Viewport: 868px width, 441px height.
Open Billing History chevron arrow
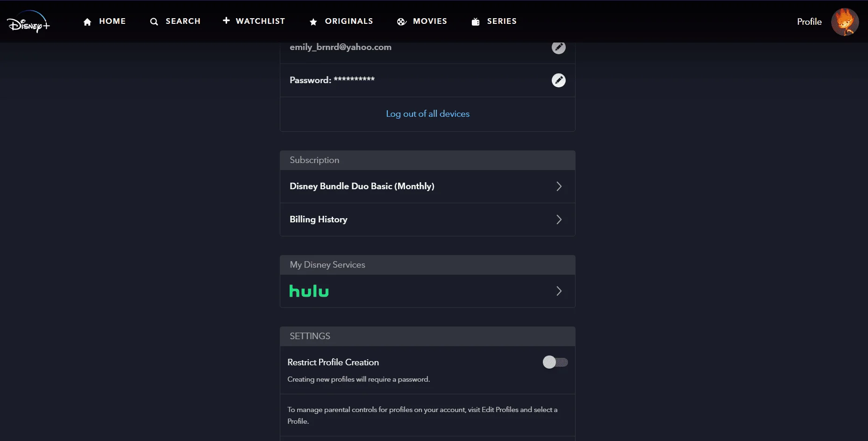559,220
